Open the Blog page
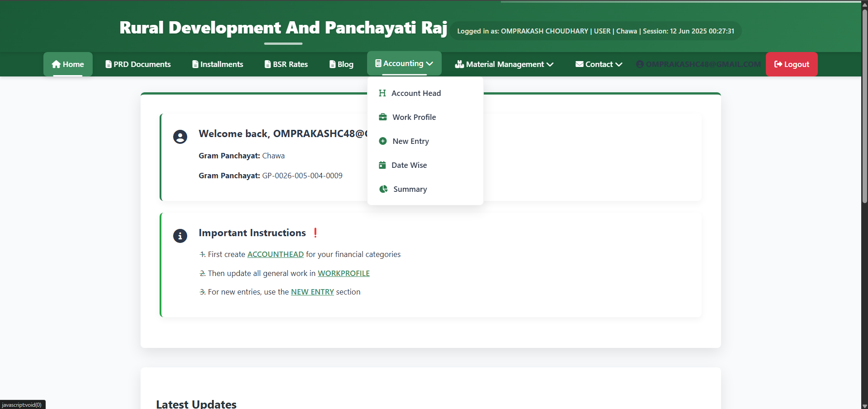 341,64
